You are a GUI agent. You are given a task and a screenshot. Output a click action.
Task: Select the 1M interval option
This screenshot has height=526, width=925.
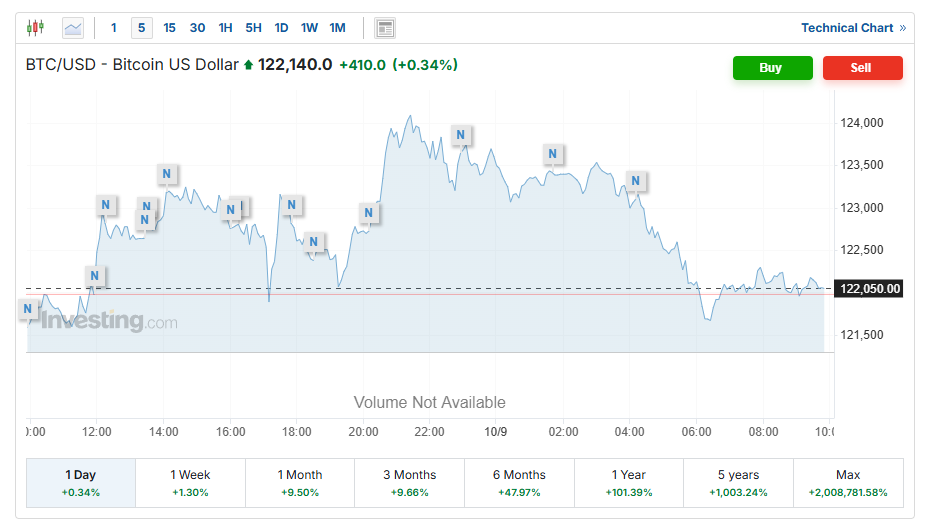coord(337,28)
